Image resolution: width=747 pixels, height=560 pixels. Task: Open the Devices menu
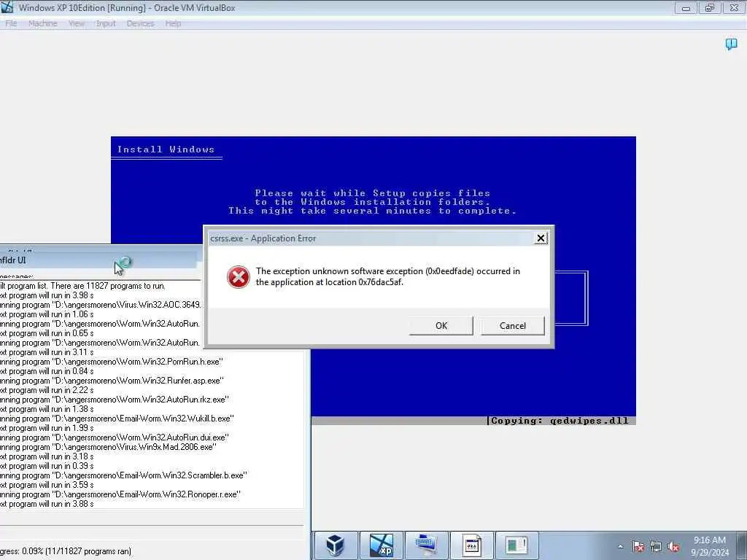(140, 23)
